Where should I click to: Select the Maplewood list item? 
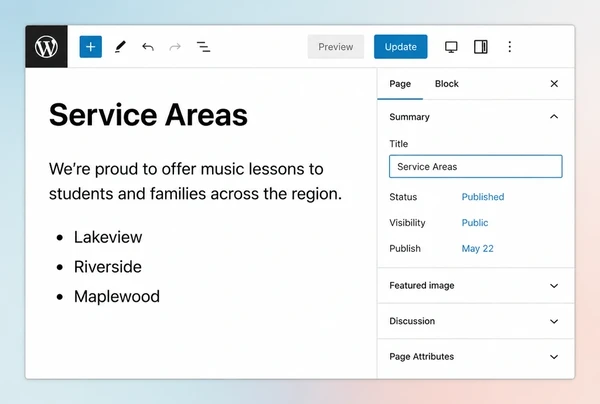tap(117, 296)
